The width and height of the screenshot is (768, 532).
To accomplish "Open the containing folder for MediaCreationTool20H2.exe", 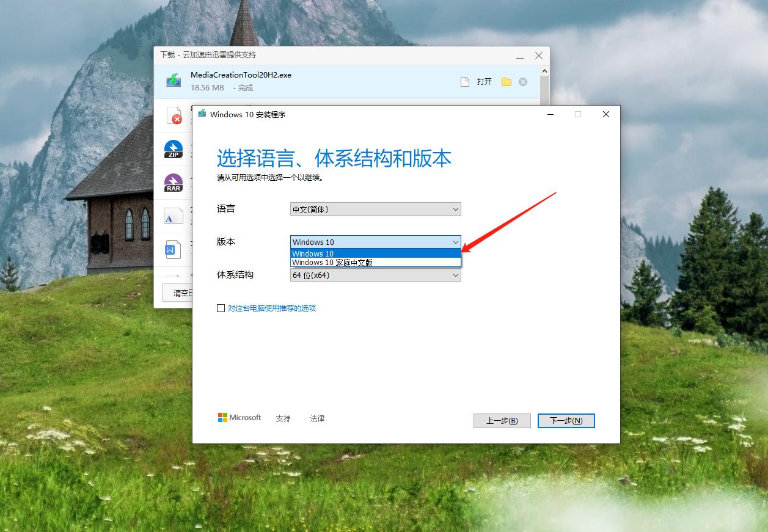I will tap(506, 82).
